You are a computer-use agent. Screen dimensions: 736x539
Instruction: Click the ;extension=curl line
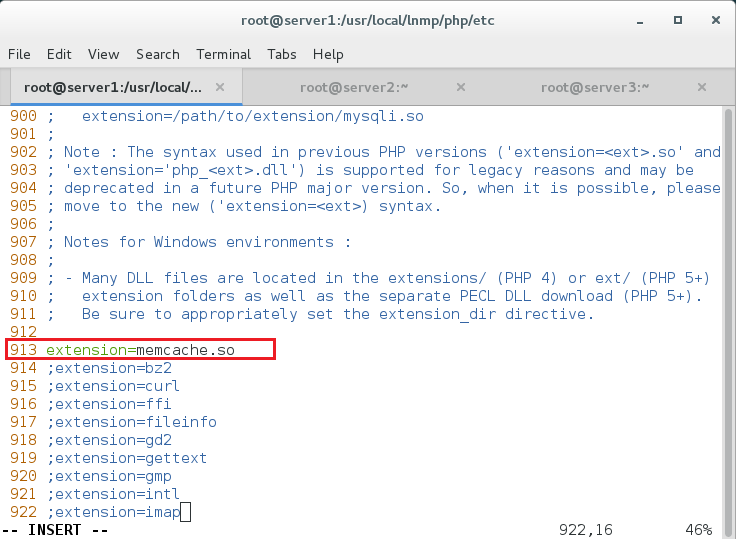coord(113,386)
